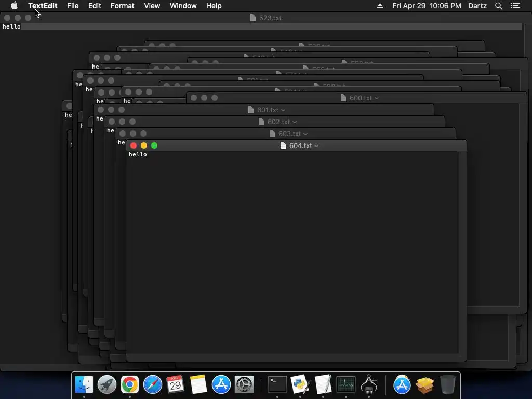Image resolution: width=532 pixels, height=399 pixels.
Task: Click the date and time in menu bar
Action: pos(427,6)
